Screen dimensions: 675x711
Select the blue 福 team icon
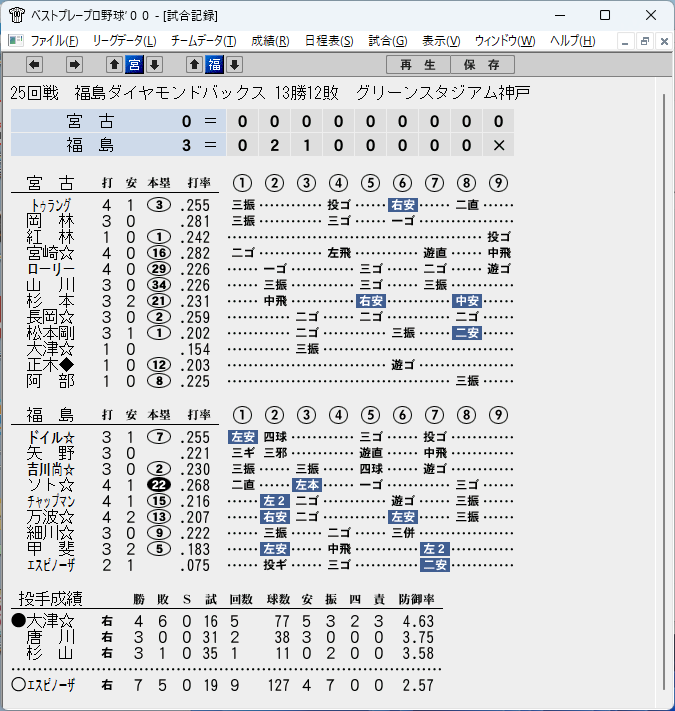tap(214, 65)
